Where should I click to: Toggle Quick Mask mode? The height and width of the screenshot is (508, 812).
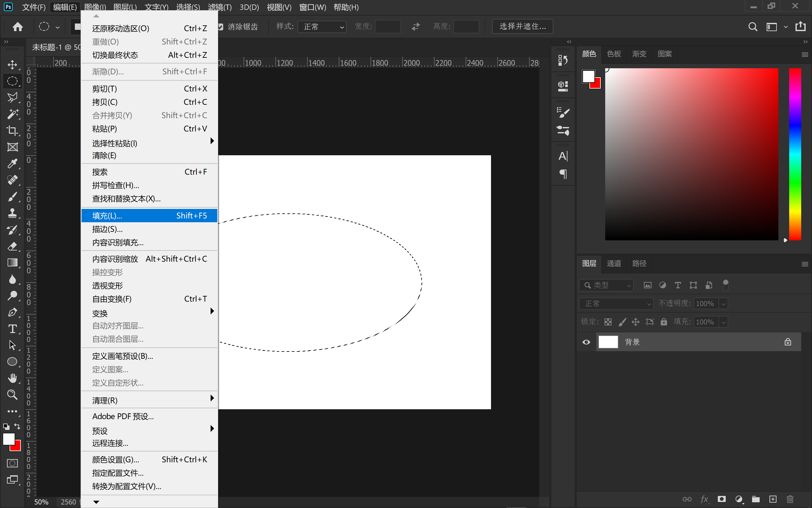[12, 463]
